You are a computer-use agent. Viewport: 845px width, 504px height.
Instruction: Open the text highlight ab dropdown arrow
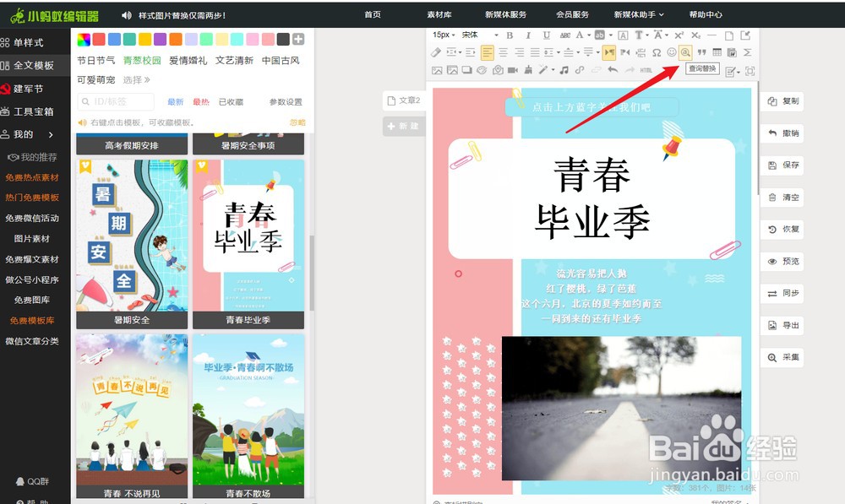(x=611, y=35)
